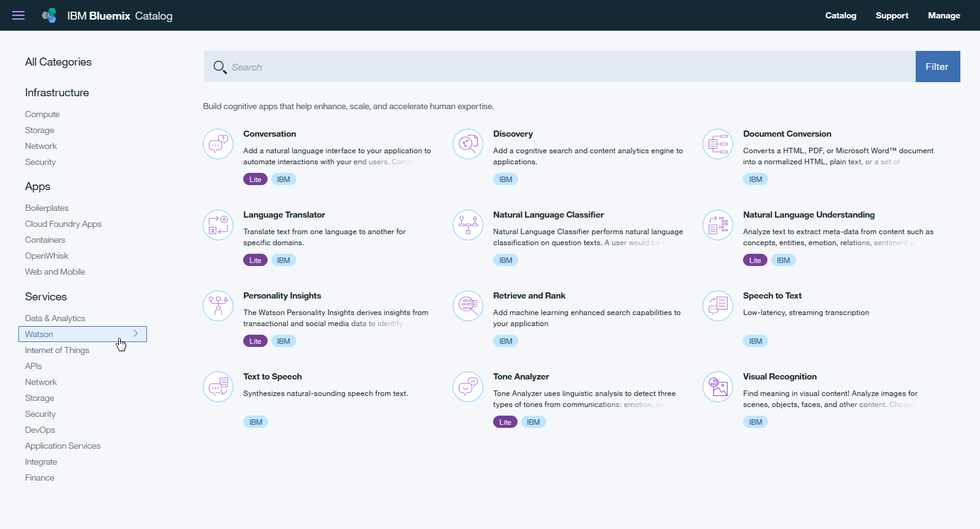Open the Visual Recognition service icon

[x=718, y=387]
